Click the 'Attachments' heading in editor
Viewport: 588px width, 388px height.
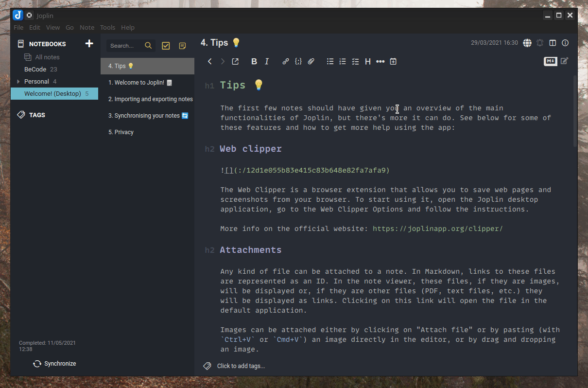click(x=251, y=250)
